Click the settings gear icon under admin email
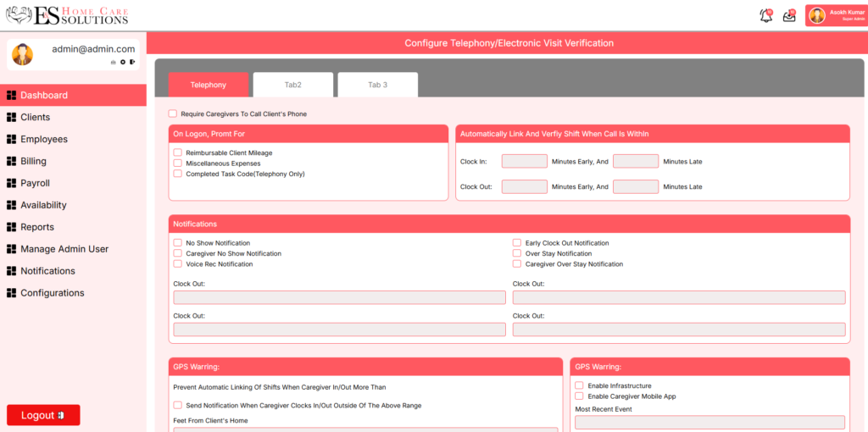This screenshot has width=868, height=432. [122, 62]
